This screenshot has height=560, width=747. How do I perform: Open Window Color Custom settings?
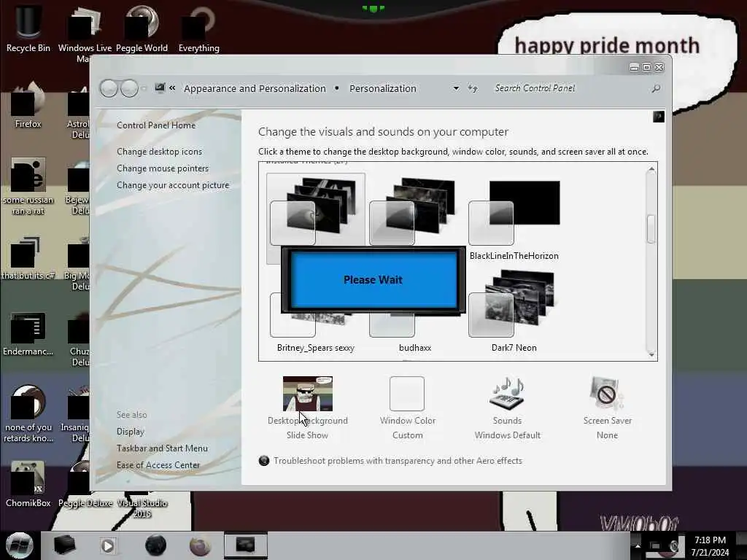(x=407, y=408)
